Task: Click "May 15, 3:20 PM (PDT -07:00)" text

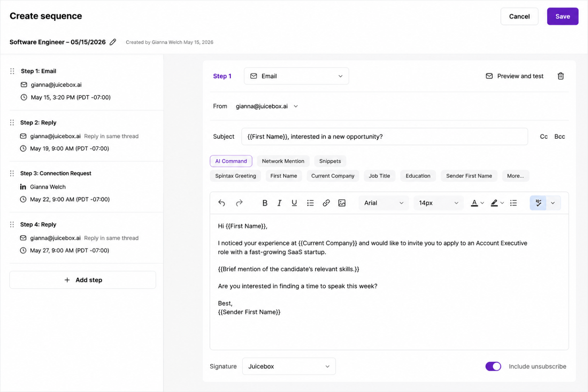Action: pyautogui.click(x=71, y=97)
